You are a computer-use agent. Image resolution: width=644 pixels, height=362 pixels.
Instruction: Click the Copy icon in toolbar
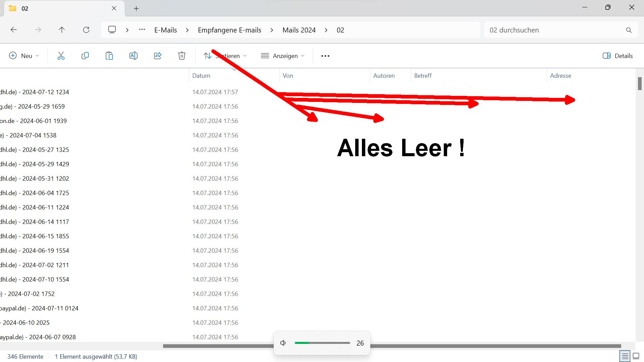pyautogui.click(x=85, y=56)
